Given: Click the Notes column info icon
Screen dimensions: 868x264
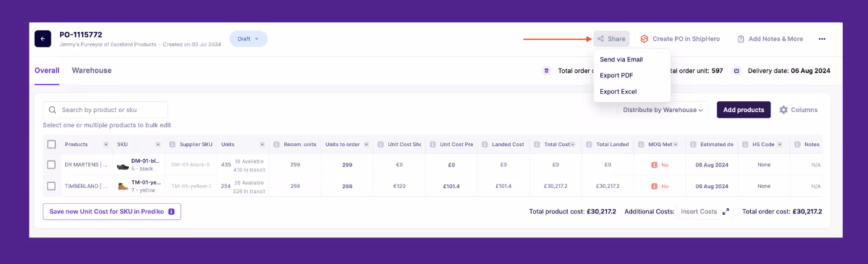Looking at the screenshot, I should pos(798,145).
